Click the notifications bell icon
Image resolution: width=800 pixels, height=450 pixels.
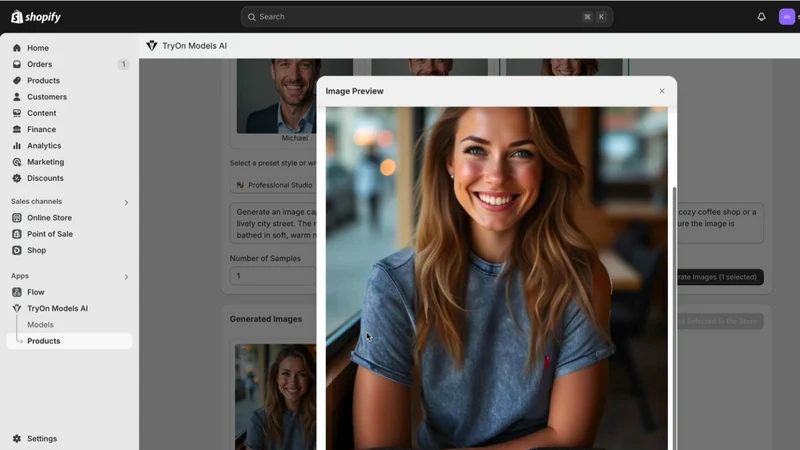pos(761,17)
